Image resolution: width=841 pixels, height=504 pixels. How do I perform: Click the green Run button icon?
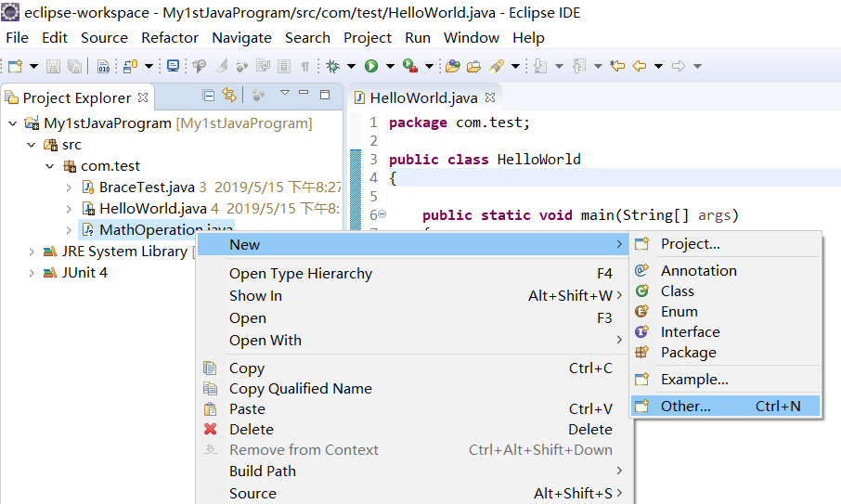(371, 66)
